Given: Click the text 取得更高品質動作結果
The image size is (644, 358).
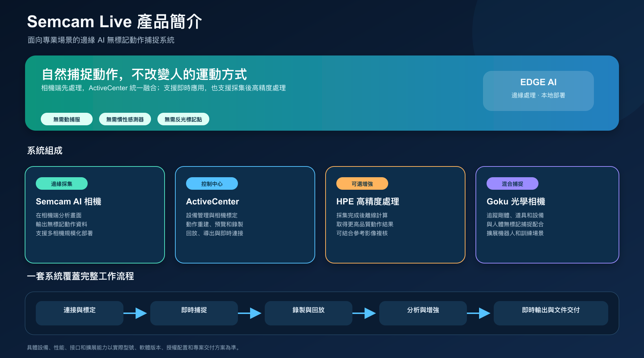Looking at the screenshot, I should [x=365, y=224].
